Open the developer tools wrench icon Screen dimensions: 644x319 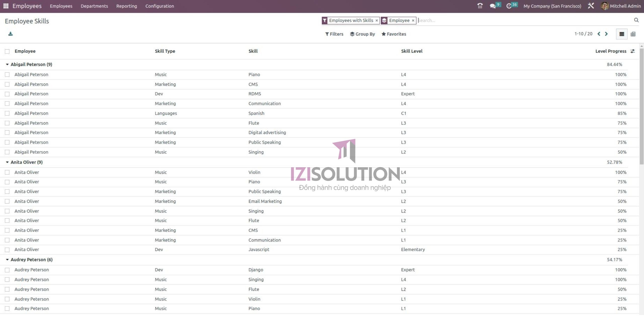click(591, 6)
